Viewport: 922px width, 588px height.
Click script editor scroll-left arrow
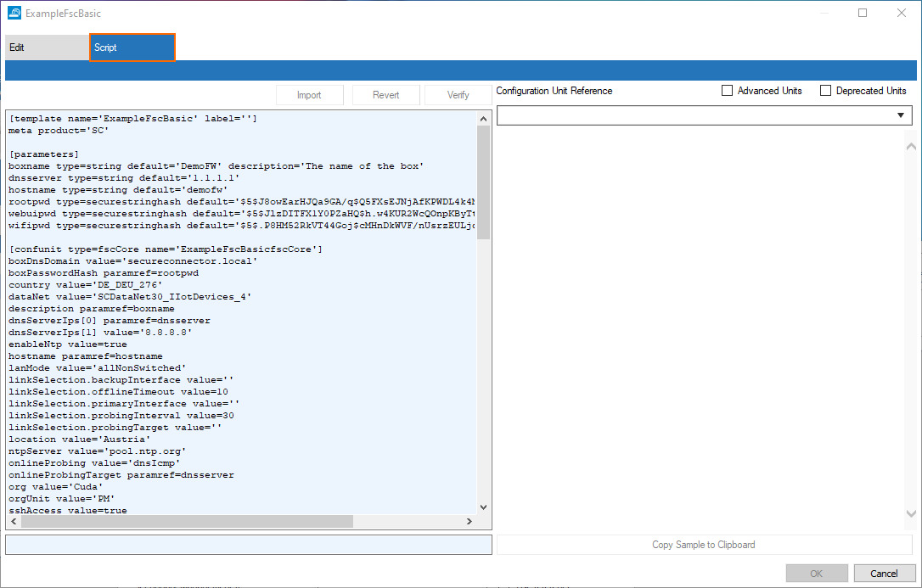pyautogui.click(x=14, y=521)
